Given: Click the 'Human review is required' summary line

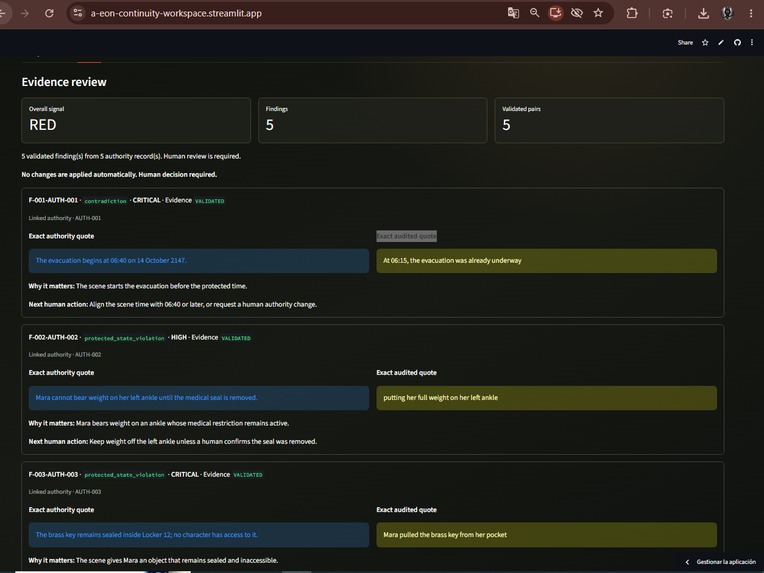Looking at the screenshot, I should pos(131,156).
